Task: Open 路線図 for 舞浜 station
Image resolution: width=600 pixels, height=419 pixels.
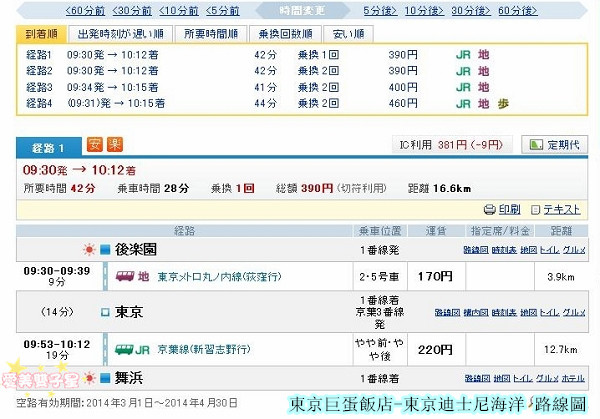Action: pyautogui.click(x=477, y=379)
